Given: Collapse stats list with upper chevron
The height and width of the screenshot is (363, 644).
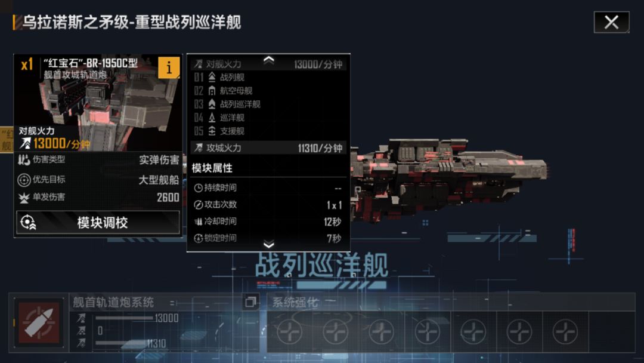Looking at the screenshot, I should click(268, 60).
